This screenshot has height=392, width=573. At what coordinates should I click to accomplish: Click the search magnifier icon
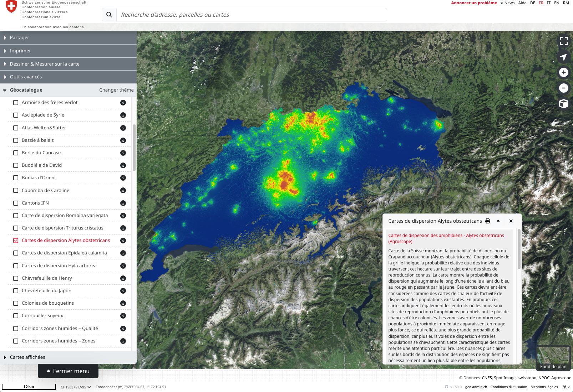click(x=109, y=15)
